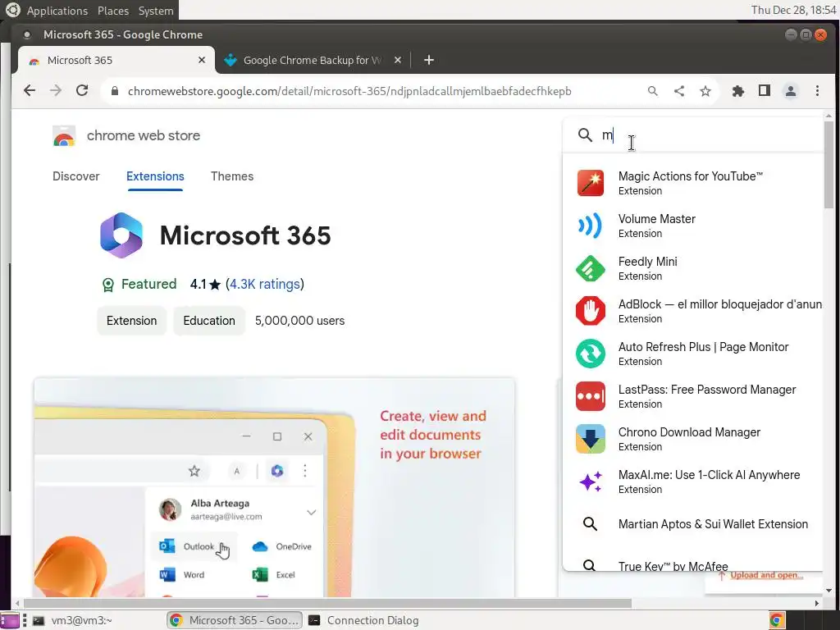The image size is (840, 630).
Task: Open the Chrome profile avatar menu
Action: (x=791, y=91)
